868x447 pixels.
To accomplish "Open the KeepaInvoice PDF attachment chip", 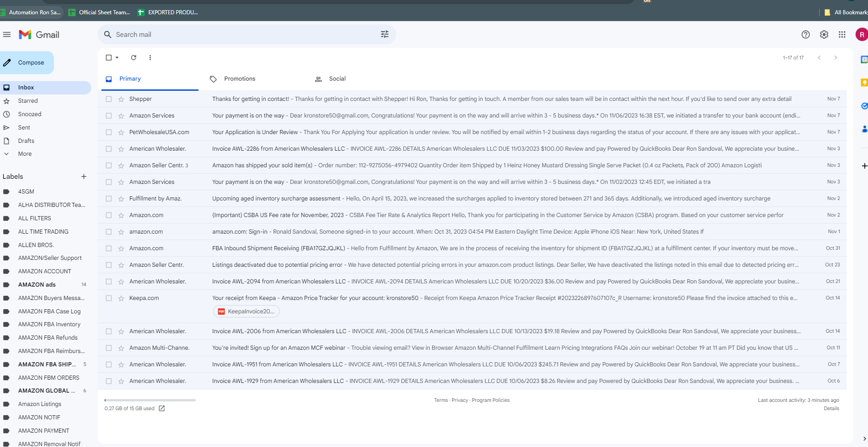I will (x=246, y=312).
